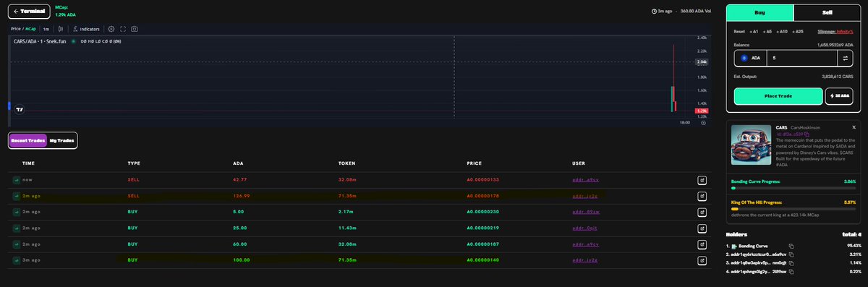868x287 pixels.
Task: Open transaction link for the 60.00 BUY trade
Action: point(702,244)
